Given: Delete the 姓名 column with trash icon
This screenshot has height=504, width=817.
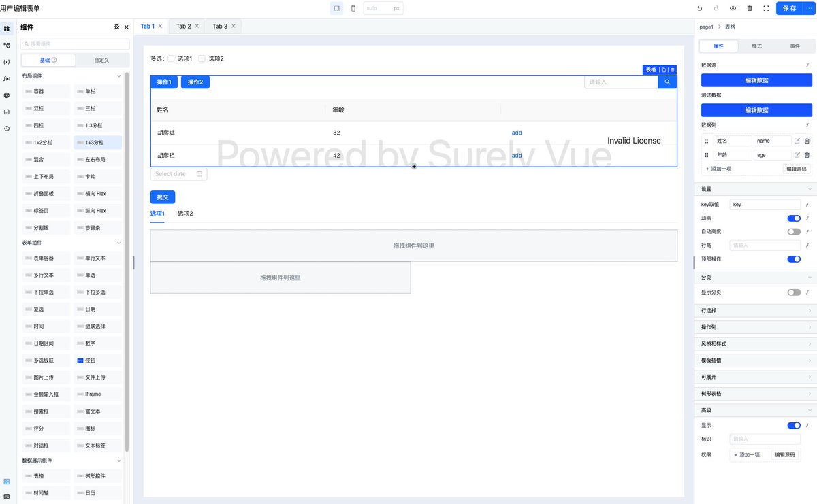Looking at the screenshot, I should pos(807,141).
